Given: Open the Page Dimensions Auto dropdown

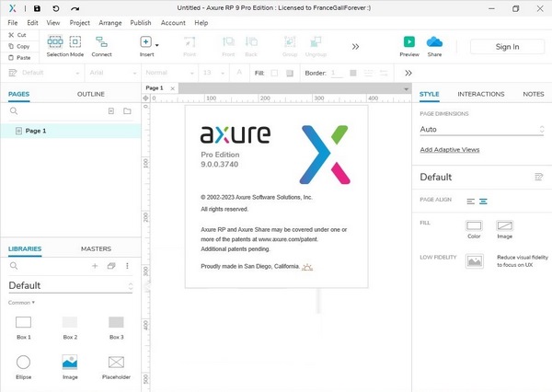Looking at the screenshot, I should click(x=482, y=129).
